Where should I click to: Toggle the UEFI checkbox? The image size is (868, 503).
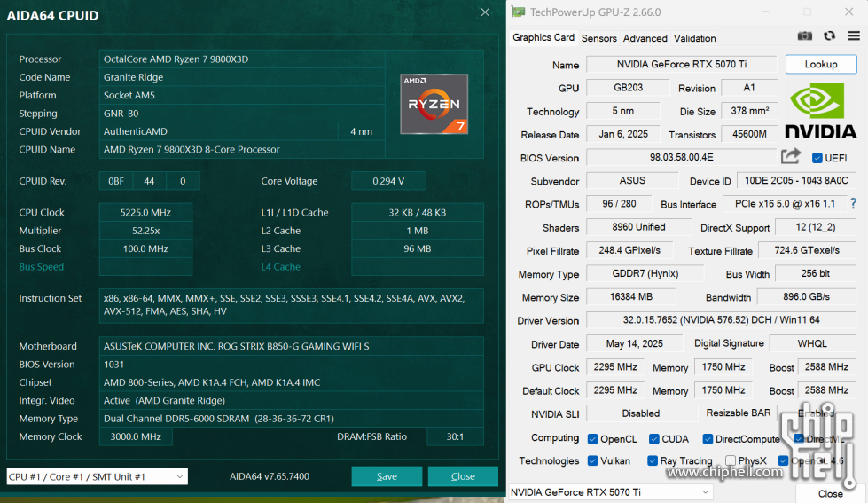(817, 158)
